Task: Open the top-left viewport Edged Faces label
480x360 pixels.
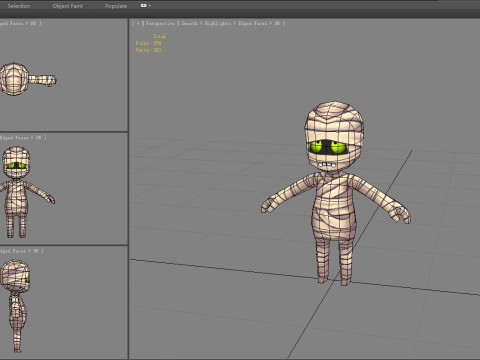Action: 12,23
